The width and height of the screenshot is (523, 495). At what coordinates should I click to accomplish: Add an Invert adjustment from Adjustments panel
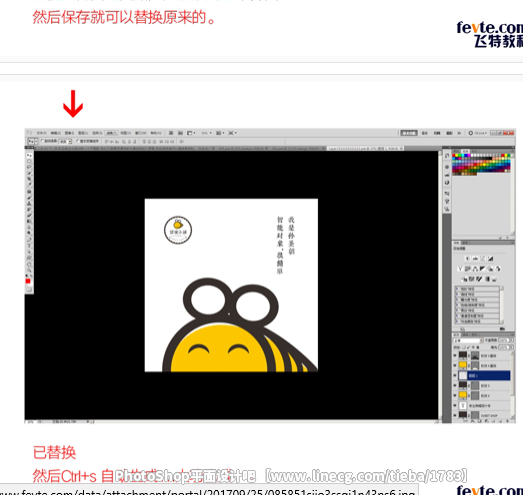point(464,279)
